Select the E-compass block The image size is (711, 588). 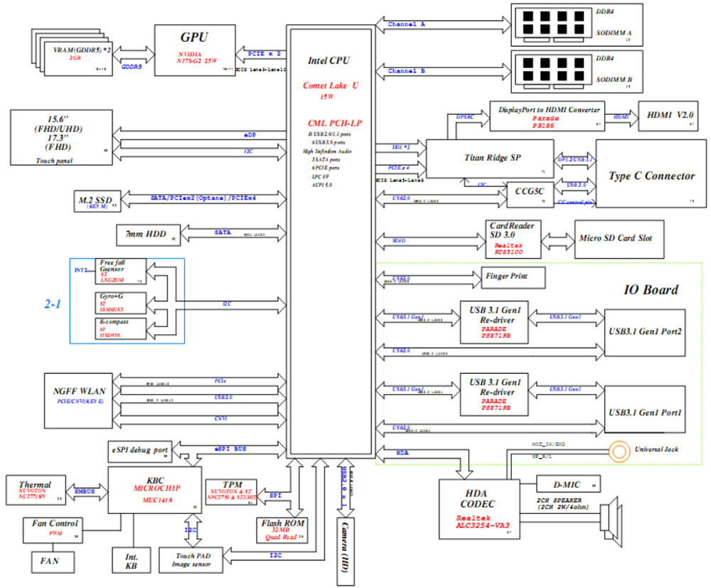pos(121,328)
